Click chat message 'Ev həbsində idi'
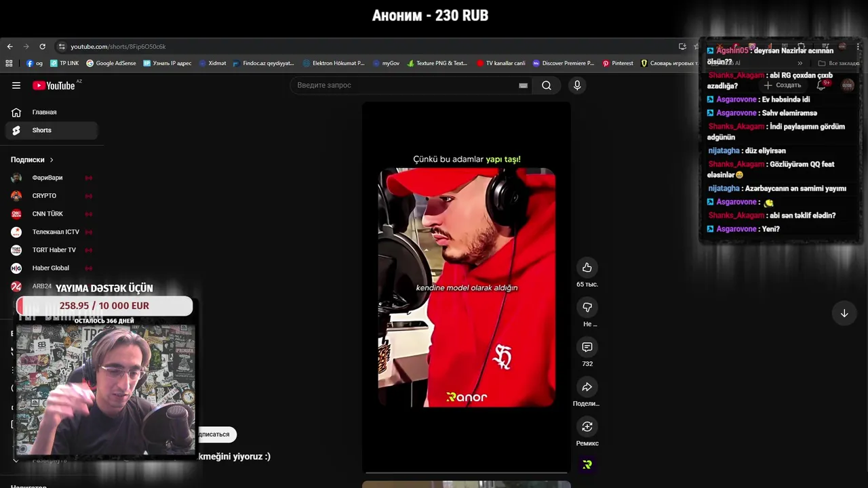 coord(785,100)
